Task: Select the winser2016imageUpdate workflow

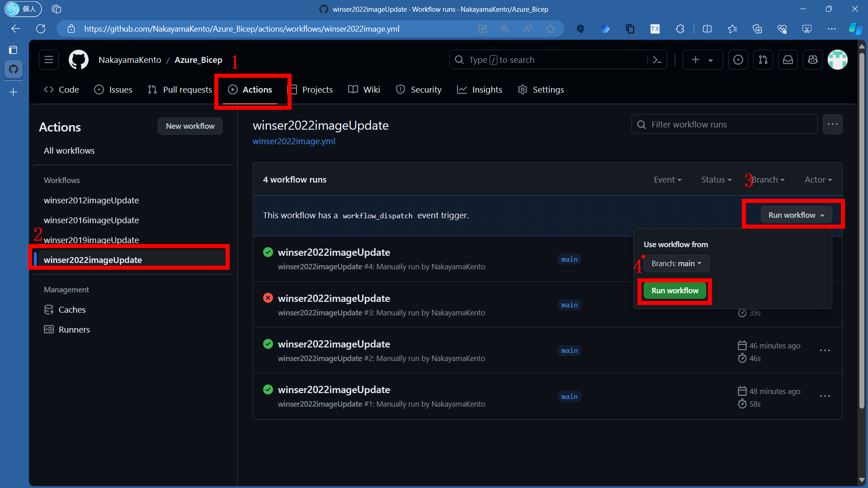Action: [x=91, y=220]
